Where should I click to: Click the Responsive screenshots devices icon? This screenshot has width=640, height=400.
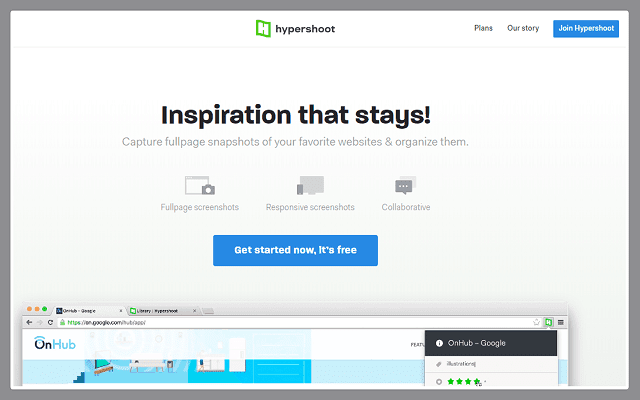(310, 186)
